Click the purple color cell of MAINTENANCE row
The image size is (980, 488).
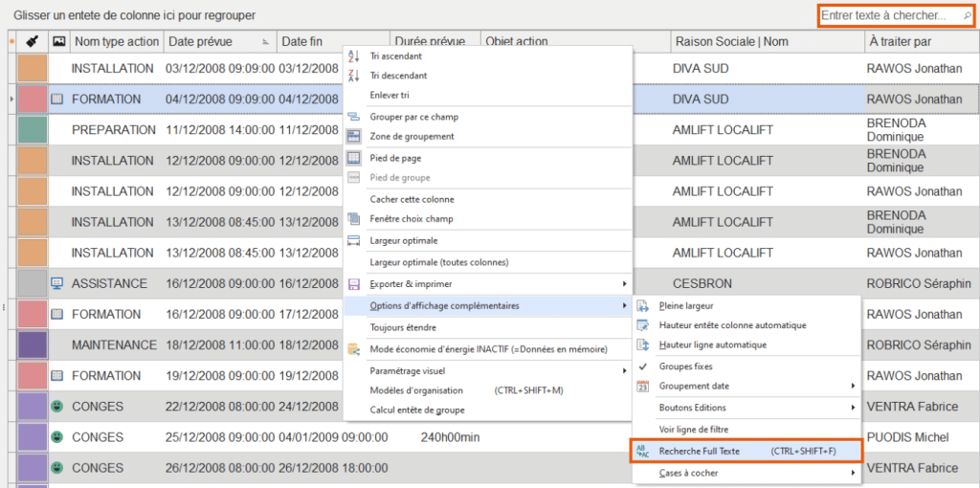click(x=33, y=344)
